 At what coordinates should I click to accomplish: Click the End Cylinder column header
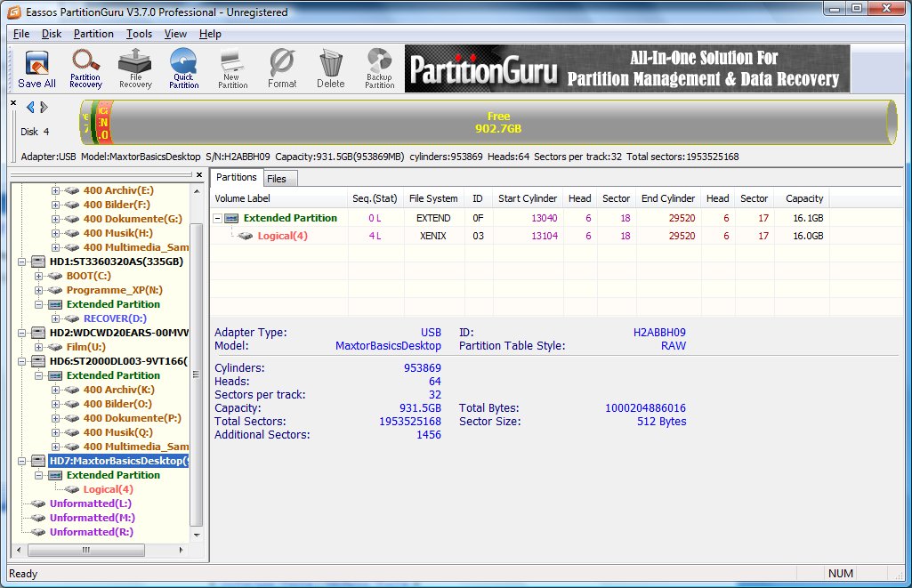[x=668, y=198]
